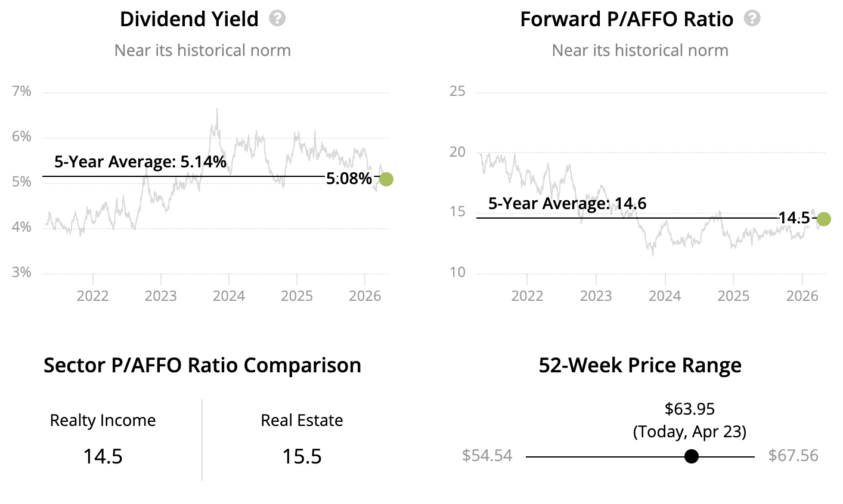Click the $67.56 52-week high price

tap(793, 456)
